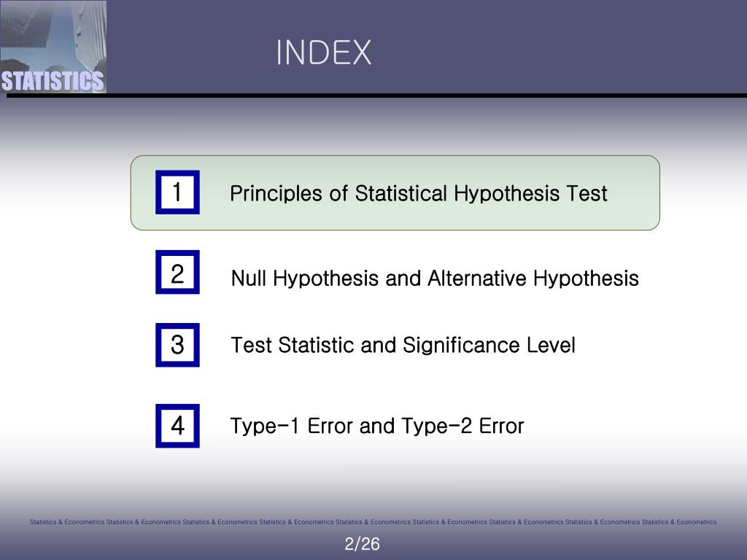The image size is (747, 560).
Task: Click the numbered box 1 icon
Action: pos(177,192)
